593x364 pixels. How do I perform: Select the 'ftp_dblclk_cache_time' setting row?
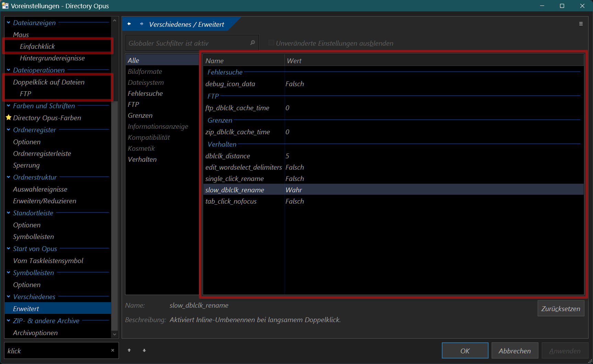coord(393,108)
